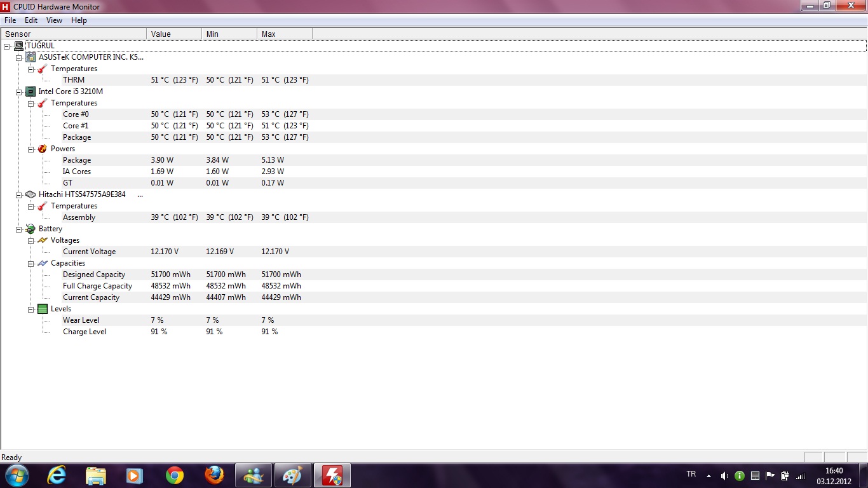Click the Intel Core i5 processor icon
The height and width of the screenshot is (488, 868).
[31, 91]
